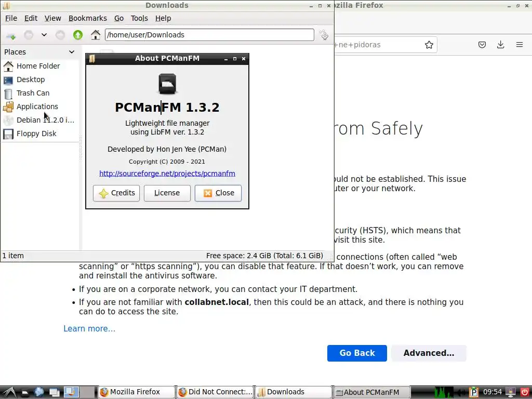Click the iconify all windows taskbar icon
The image size is (532, 399).
click(54, 393)
